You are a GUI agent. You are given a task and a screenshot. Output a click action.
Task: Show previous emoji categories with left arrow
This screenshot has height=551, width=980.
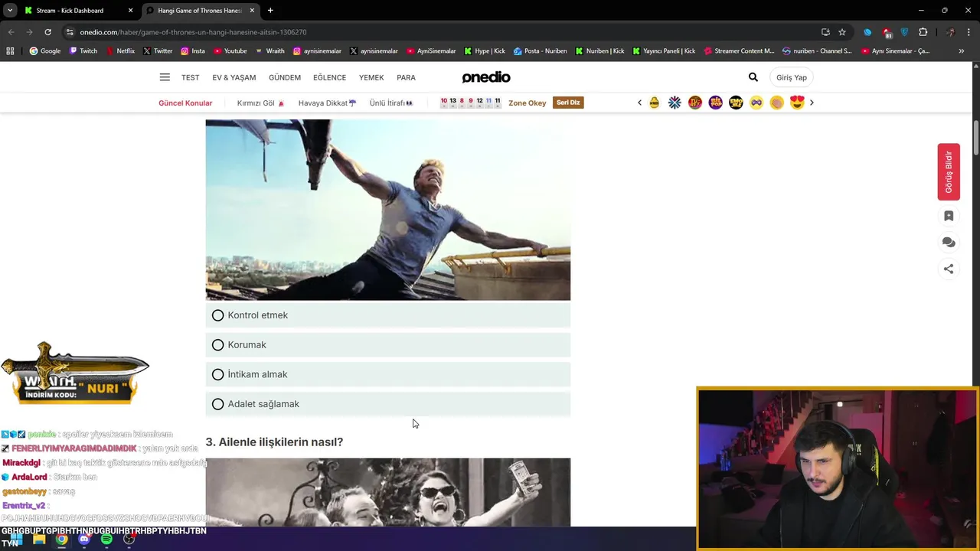(639, 103)
